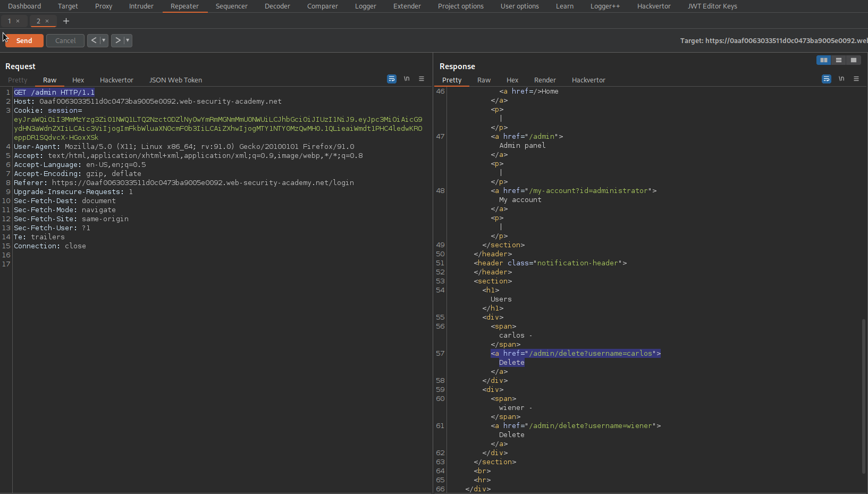The height and width of the screenshot is (494, 868).
Task: Open the Decoder tab
Action: [277, 6]
